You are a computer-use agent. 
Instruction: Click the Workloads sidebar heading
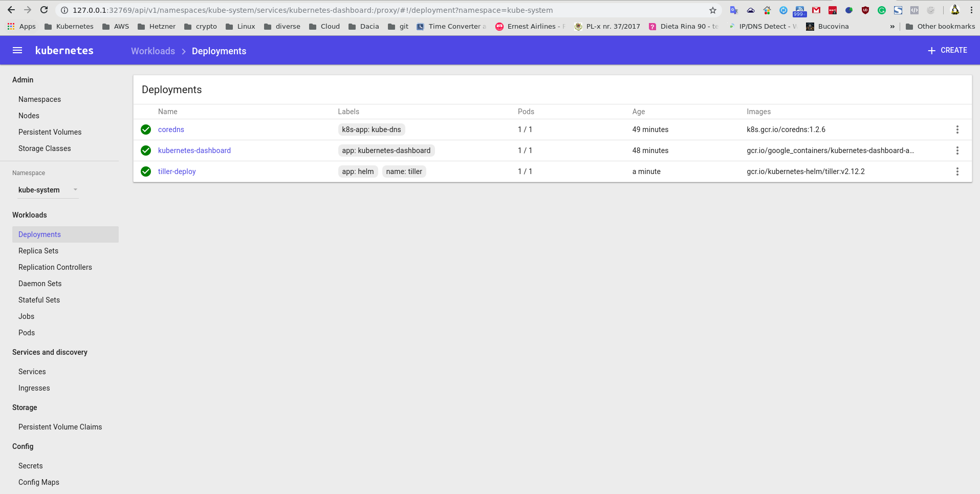30,215
